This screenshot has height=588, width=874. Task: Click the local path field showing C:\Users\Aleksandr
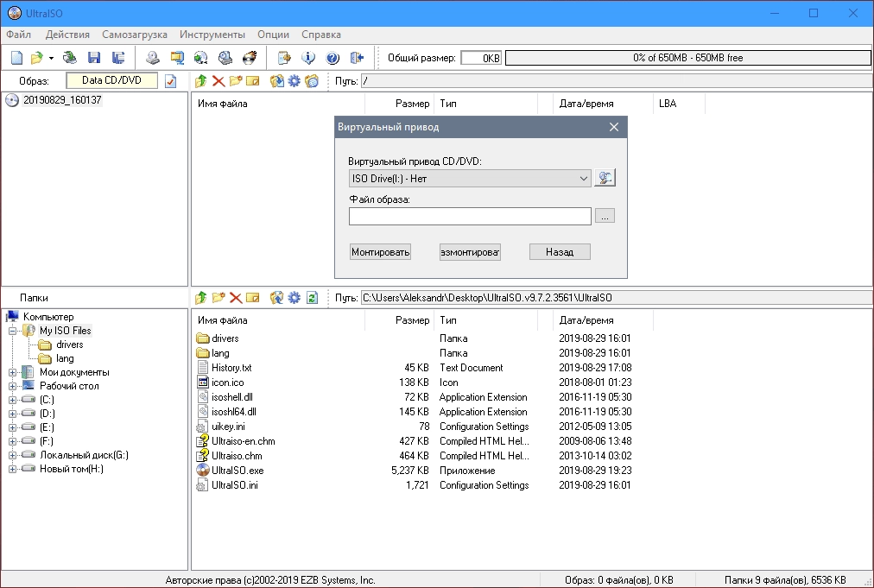click(616, 298)
